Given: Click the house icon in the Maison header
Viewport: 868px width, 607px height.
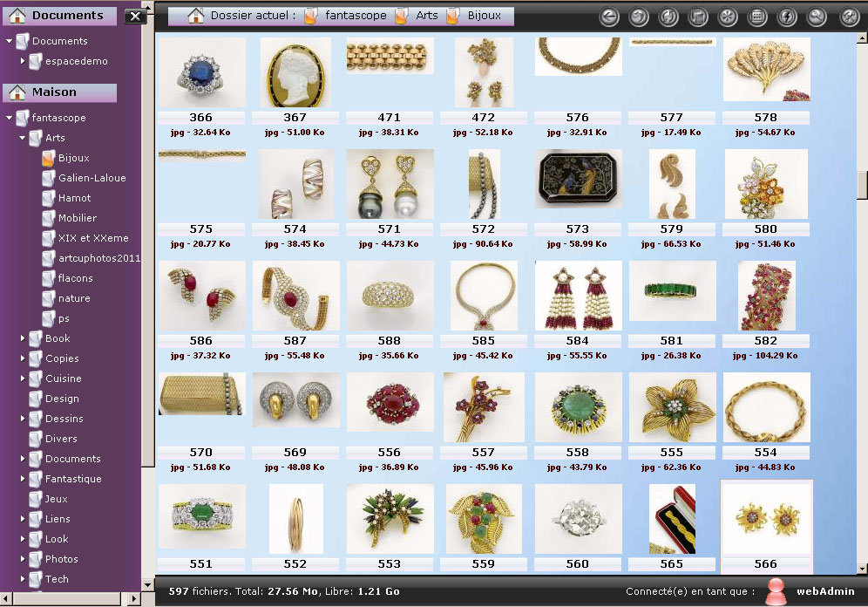Looking at the screenshot, I should (17, 92).
